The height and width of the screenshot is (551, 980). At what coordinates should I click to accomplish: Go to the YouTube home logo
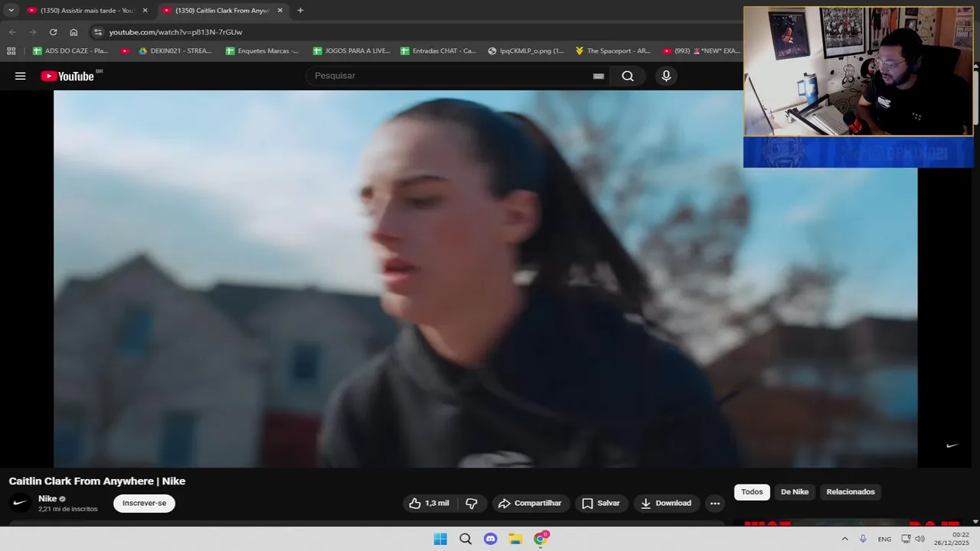click(67, 76)
